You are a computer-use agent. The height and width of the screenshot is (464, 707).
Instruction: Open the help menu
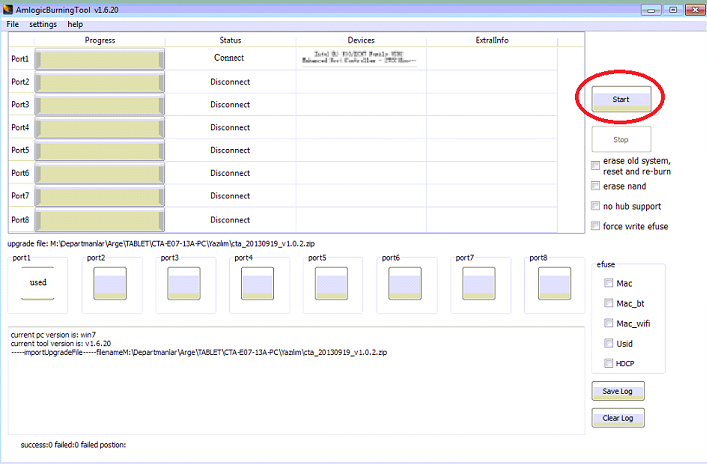click(75, 24)
